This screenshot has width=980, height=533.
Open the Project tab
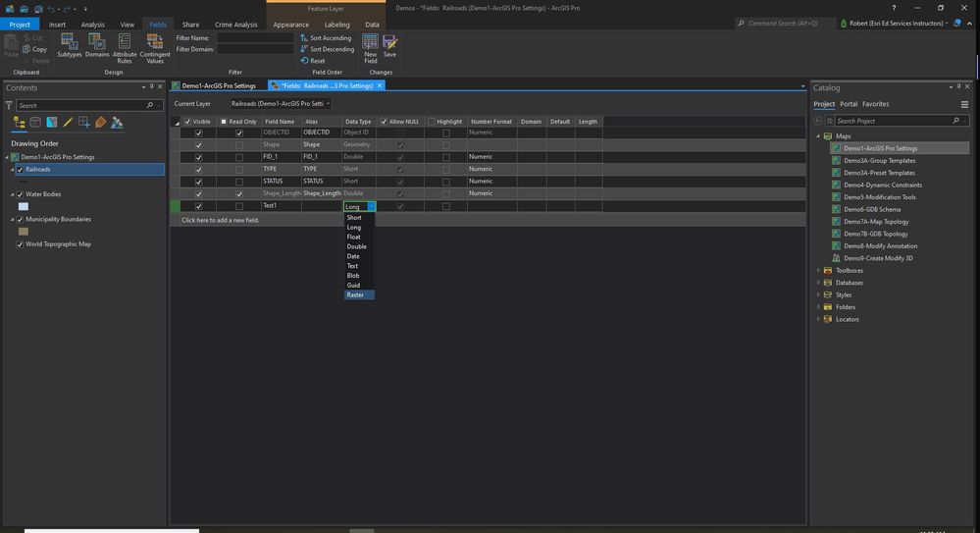tap(20, 25)
